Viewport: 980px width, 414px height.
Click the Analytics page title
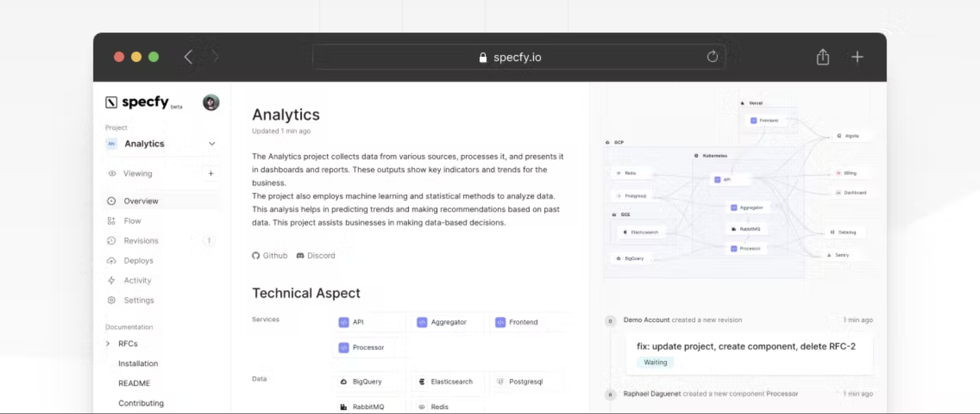[286, 114]
